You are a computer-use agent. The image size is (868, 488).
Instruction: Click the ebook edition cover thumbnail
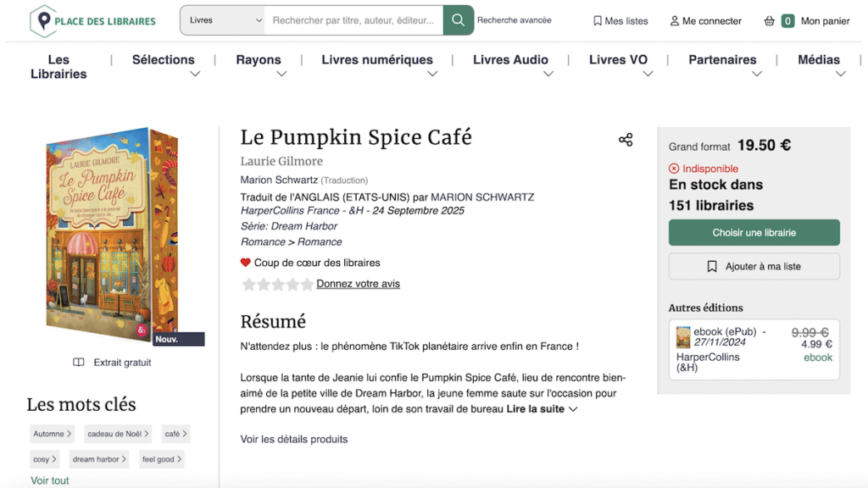tap(683, 337)
